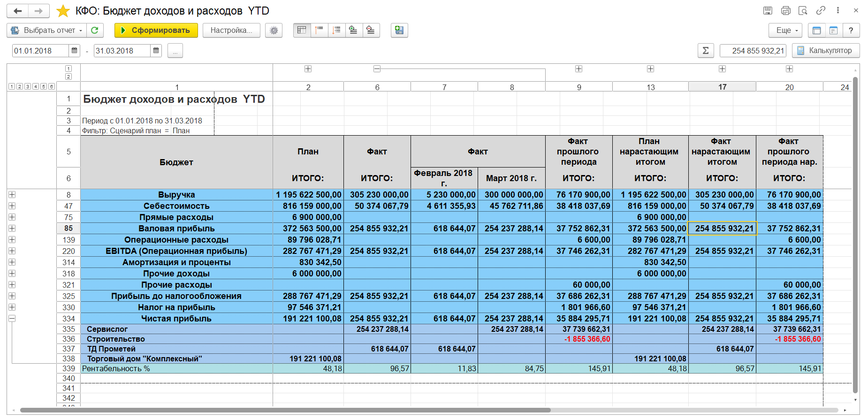Click the print icon in the header
This screenshot has height=420, width=868.
coord(785,11)
